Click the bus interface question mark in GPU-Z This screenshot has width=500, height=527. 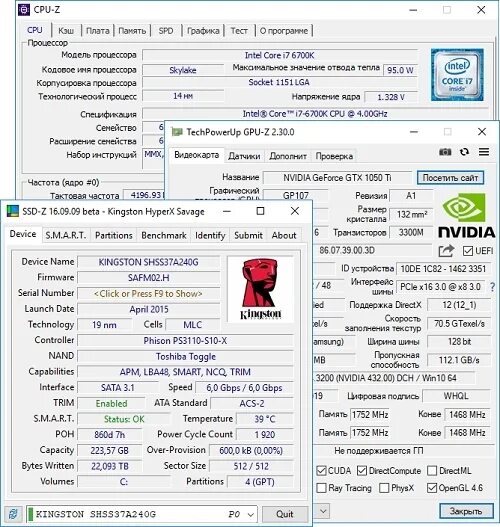pos(492,287)
